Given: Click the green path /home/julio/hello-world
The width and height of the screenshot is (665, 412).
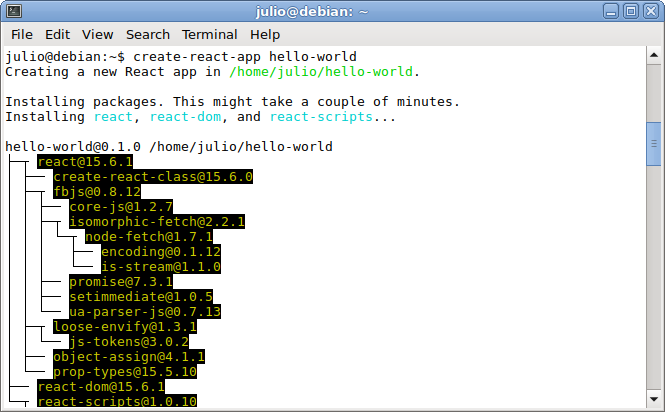Looking at the screenshot, I should 321,72.
